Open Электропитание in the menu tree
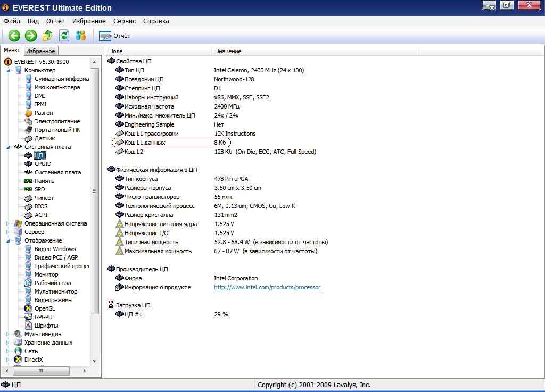This screenshot has width=545, height=392. (x=57, y=121)
